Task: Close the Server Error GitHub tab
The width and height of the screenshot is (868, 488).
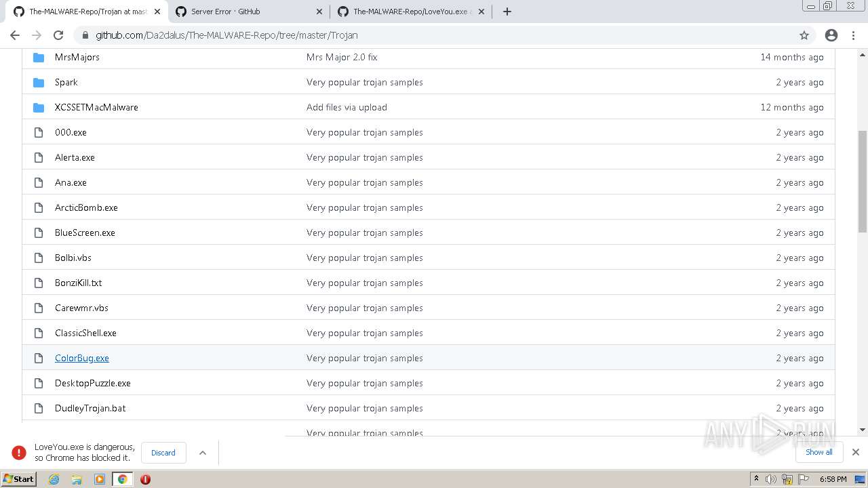Action: pyautogui.click(x=319, y=12)
